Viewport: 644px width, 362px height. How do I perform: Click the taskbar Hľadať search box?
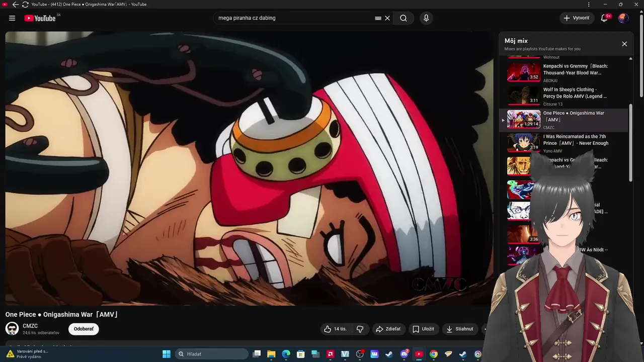[211, 354]
